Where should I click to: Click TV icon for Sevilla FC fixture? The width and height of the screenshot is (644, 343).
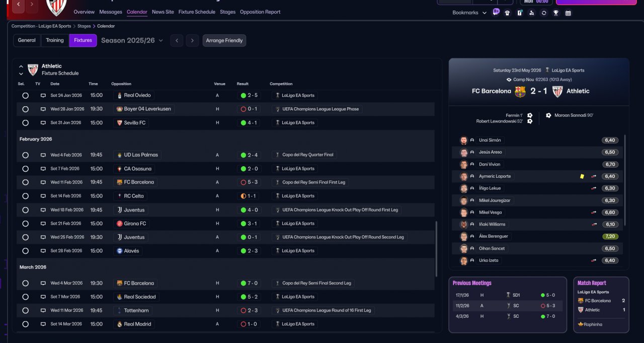click(43, 122)
